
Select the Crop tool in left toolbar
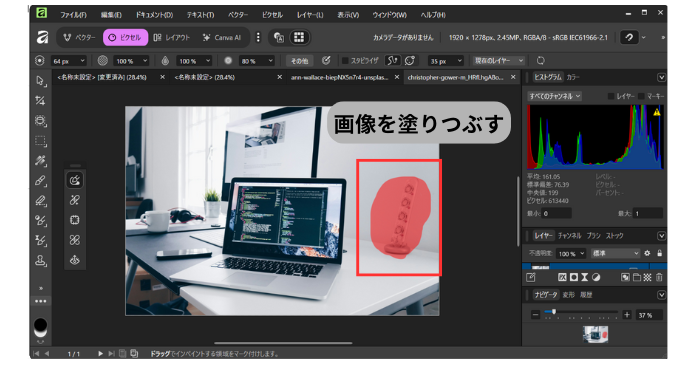[x=41, y=101]
